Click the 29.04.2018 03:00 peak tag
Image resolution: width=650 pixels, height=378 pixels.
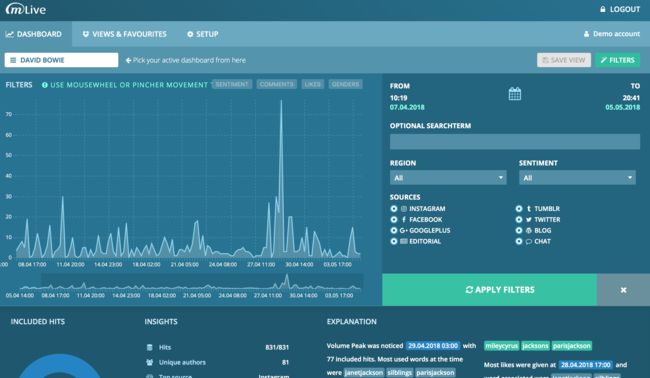coord(433,346)
